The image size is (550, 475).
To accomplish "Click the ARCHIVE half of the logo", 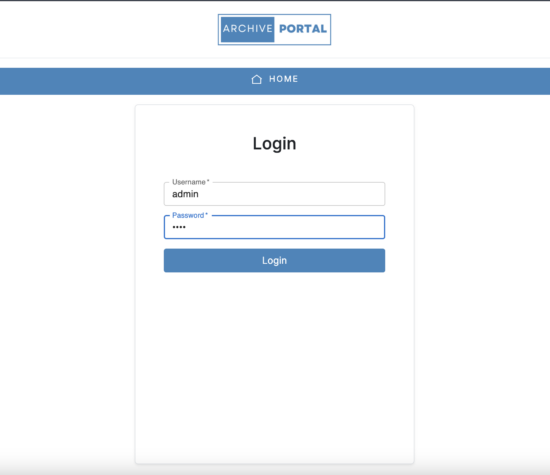I will pyautogui.click(x=248, y=29).
